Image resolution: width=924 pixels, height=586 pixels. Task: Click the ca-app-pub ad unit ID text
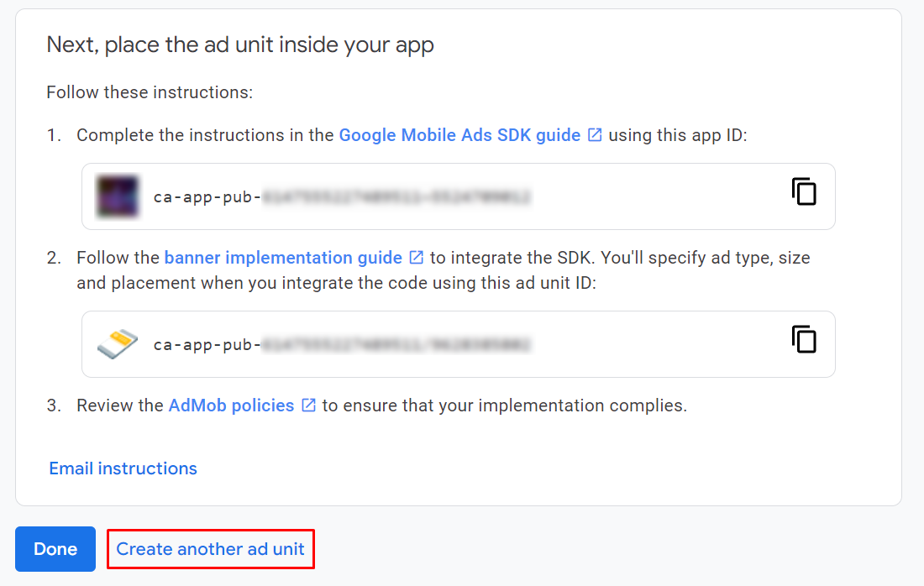pyautogui.click(x=341, y=345)
